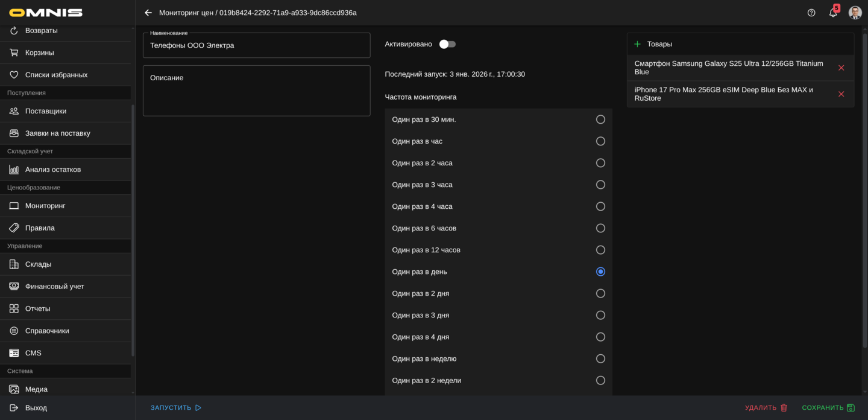Open Справочники sidebar section
This screenshot has height=420, width=868.
click(47, 331)
